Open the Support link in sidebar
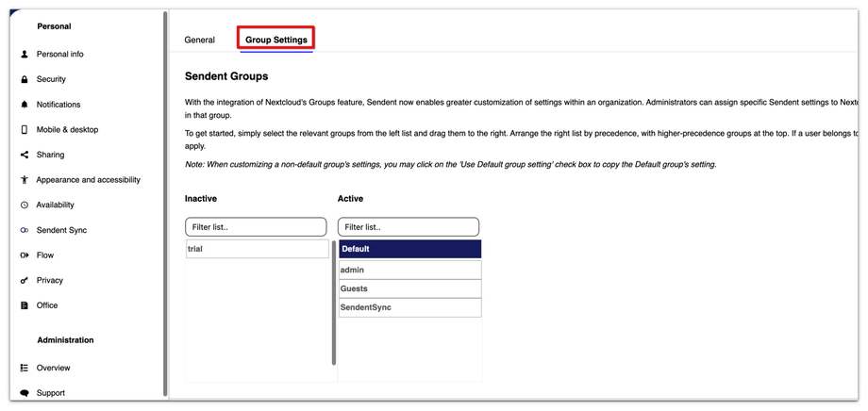This screenshot has height=411, width=868. pos(51,393)
